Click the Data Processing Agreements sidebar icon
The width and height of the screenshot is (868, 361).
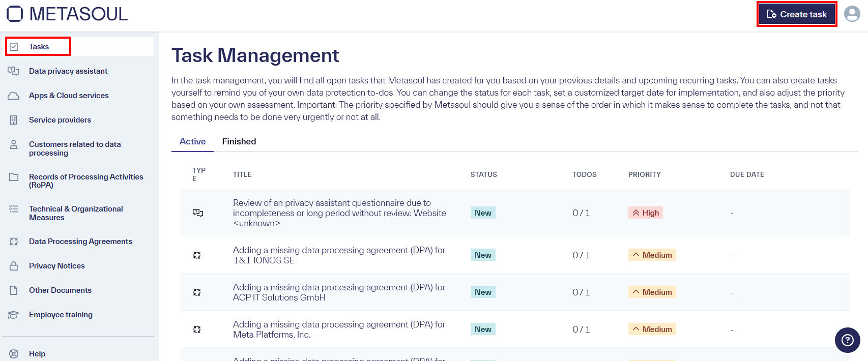[14, 242]
